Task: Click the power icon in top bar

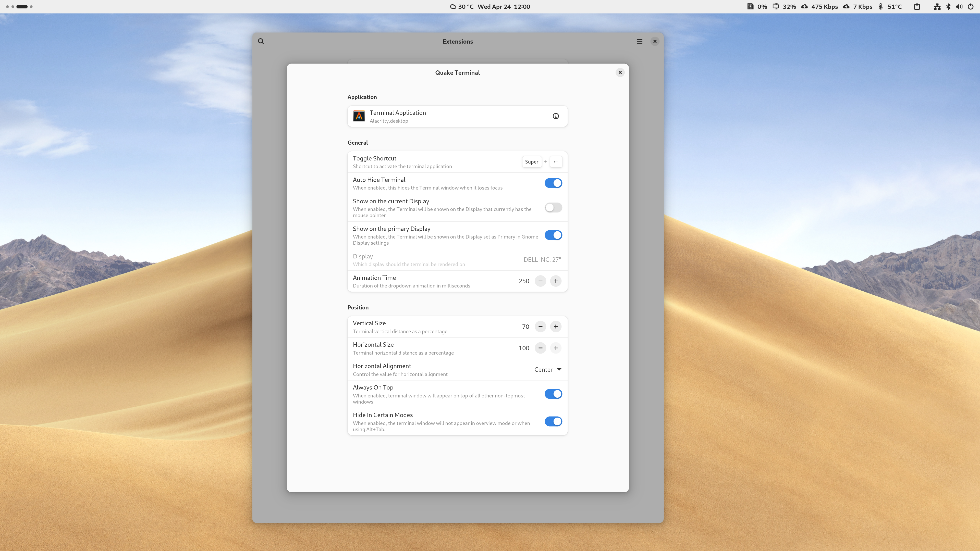Action: [971, 6]
